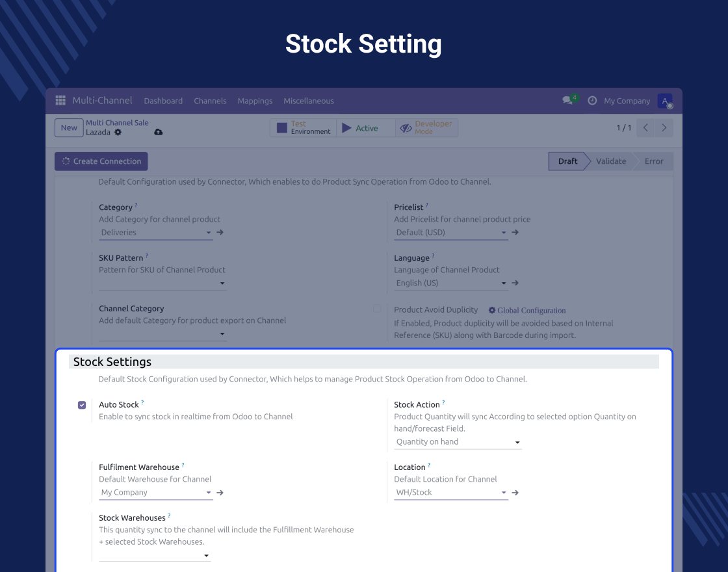Select the Error status stage
Screen dimensions: 728x572
[654, 161]
